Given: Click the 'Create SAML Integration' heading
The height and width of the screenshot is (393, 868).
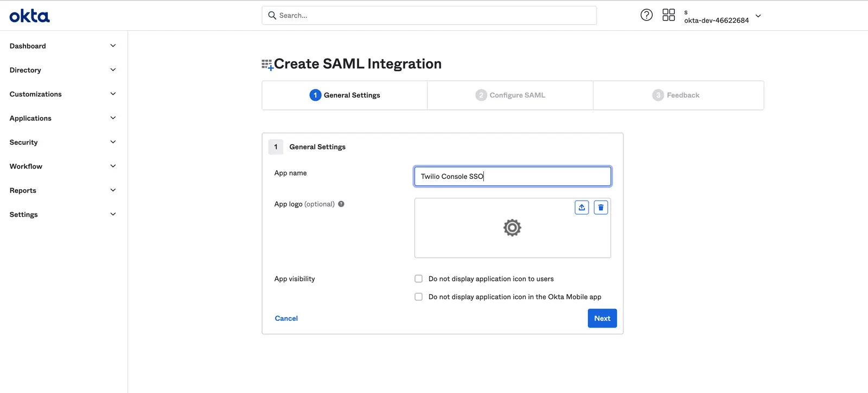Looking at the screenshot, I should point(358,64).
